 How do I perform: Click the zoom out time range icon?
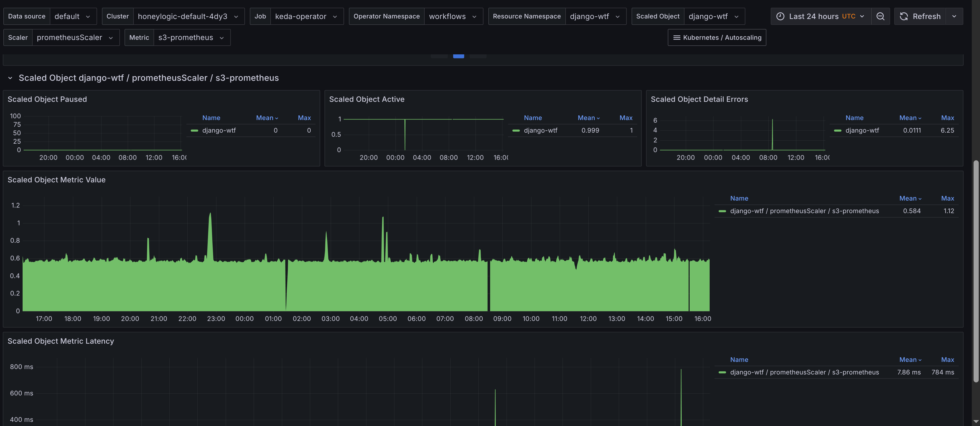[x=880, y=16]
